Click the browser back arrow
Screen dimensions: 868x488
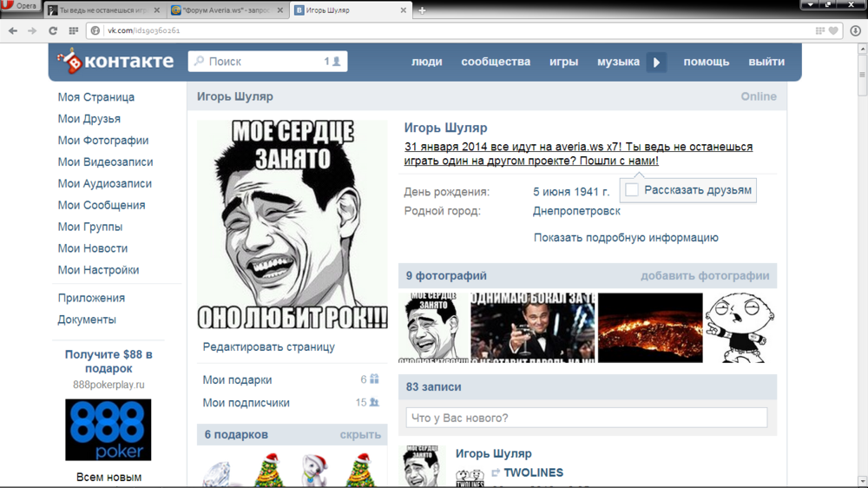[x=13, y=30]
